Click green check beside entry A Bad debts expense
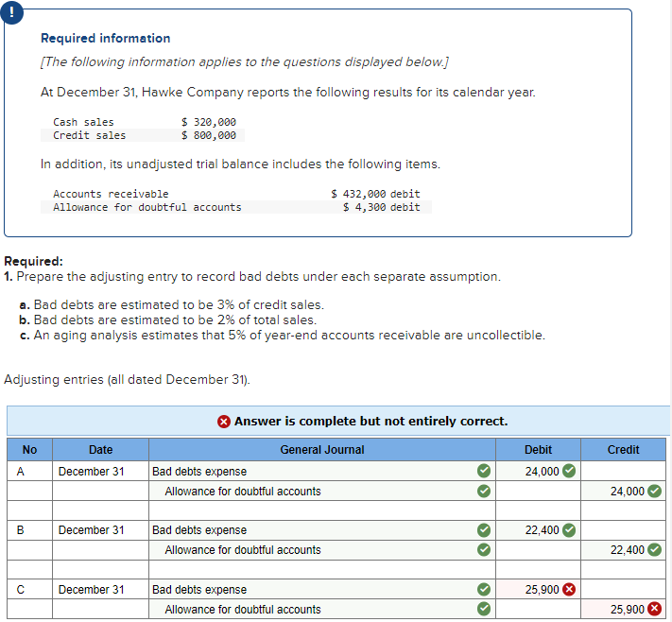The width and height of the screenshot is (672, 622). 484,471
